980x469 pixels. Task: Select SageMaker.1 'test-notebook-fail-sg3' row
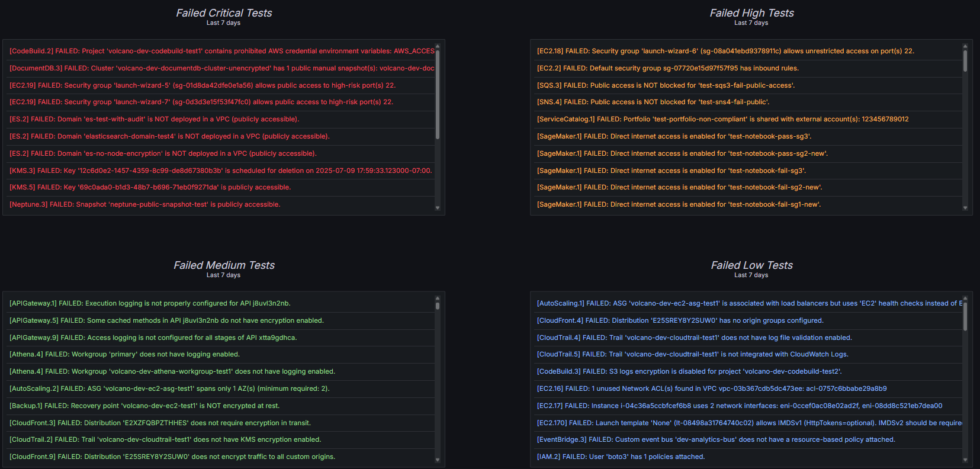click(x=747, y=171)
